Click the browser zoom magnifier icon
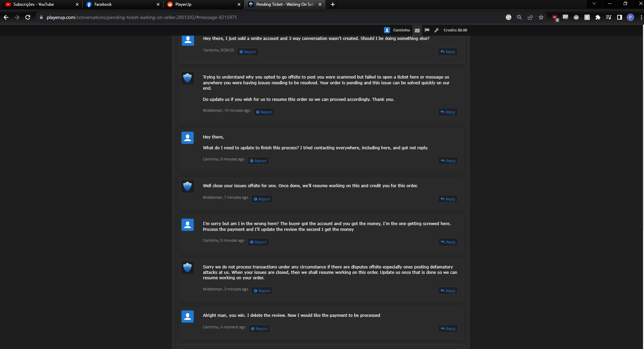Screen dimensions: 644x349 519,17
